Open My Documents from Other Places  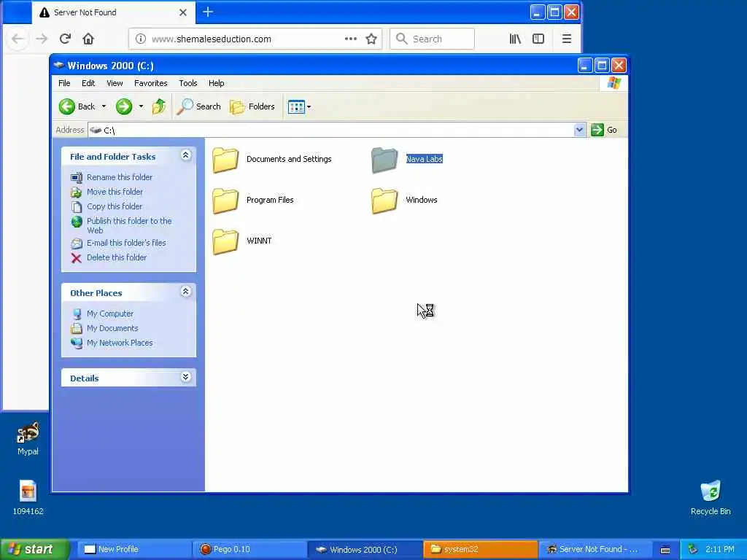[112, 328]
